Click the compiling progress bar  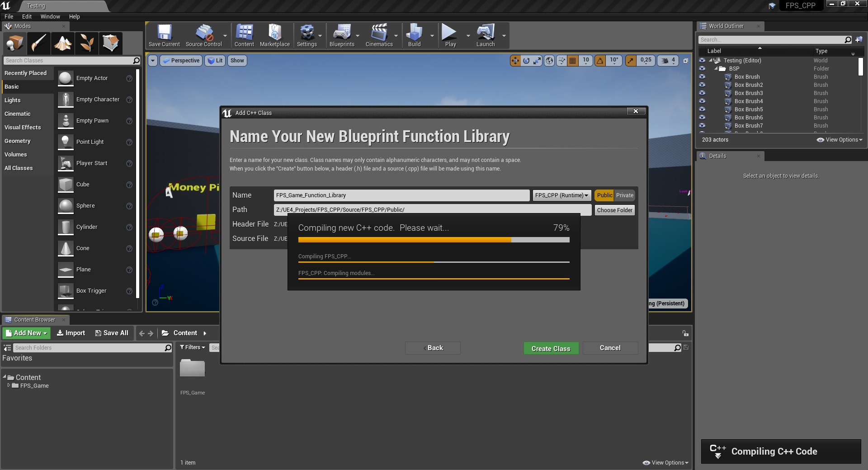coord(434,240)
